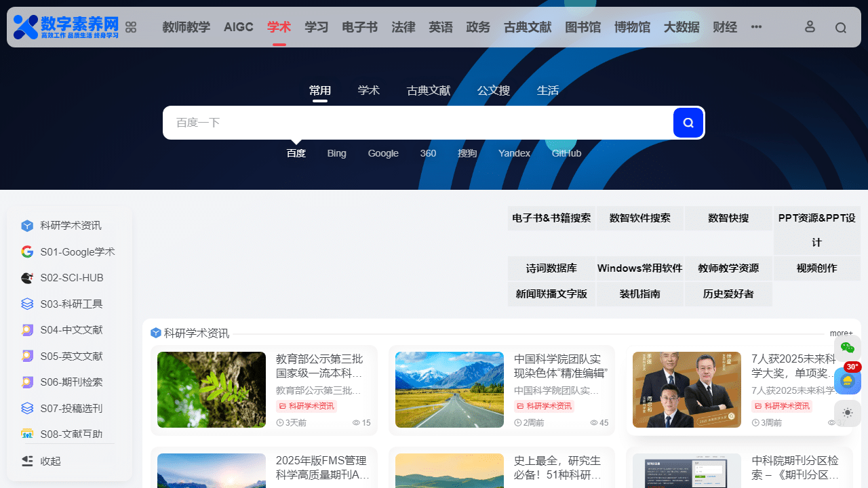Click more+ in 科研学术资讯 section
This screenshot has height=488, width=868.
(x=841, y=333)
